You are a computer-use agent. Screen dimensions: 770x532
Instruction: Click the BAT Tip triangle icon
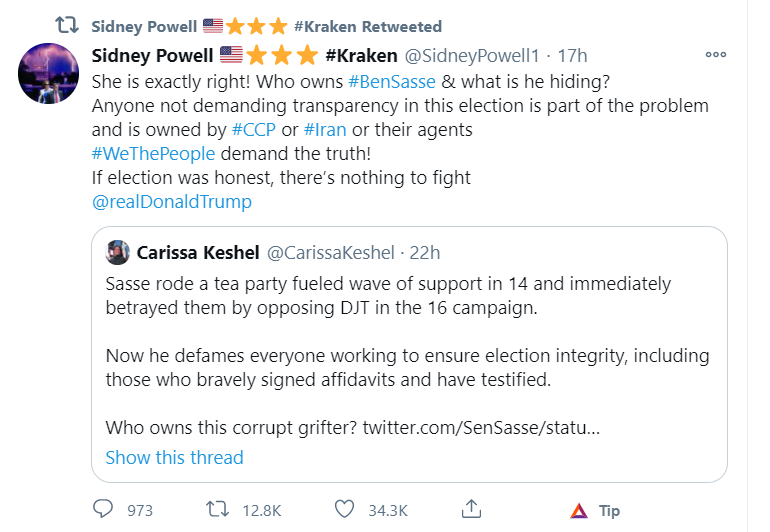tap(578, 511)
